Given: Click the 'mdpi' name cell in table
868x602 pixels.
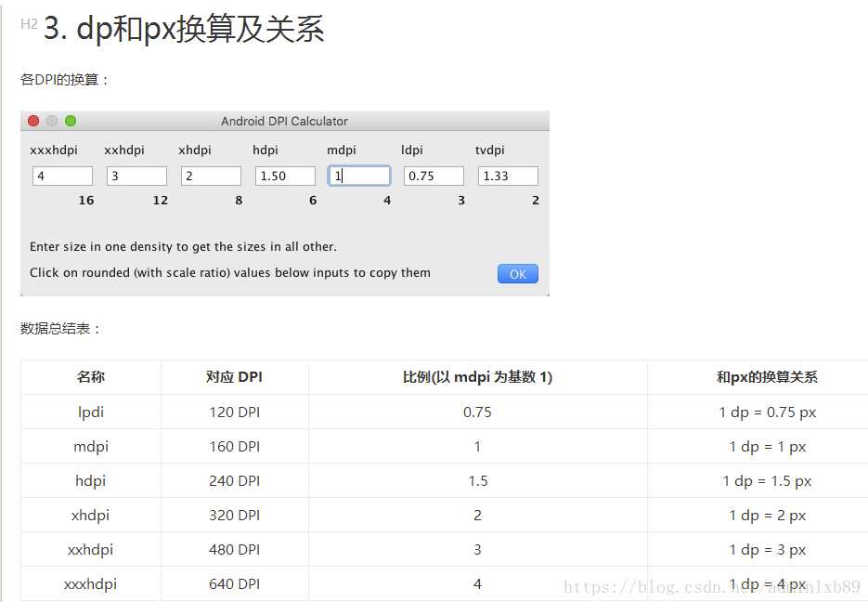Looking at the screenshot, I should click(x=91, y=446).
